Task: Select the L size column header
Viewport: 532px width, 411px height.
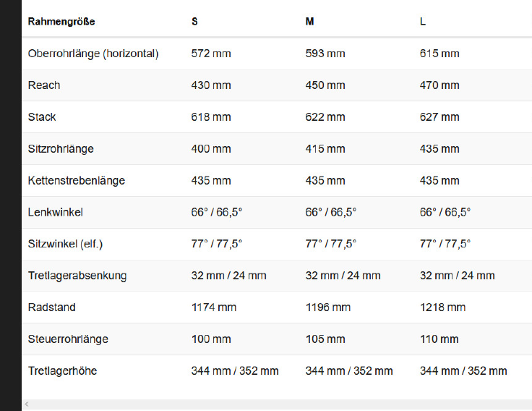Action: tap(422, 22)
